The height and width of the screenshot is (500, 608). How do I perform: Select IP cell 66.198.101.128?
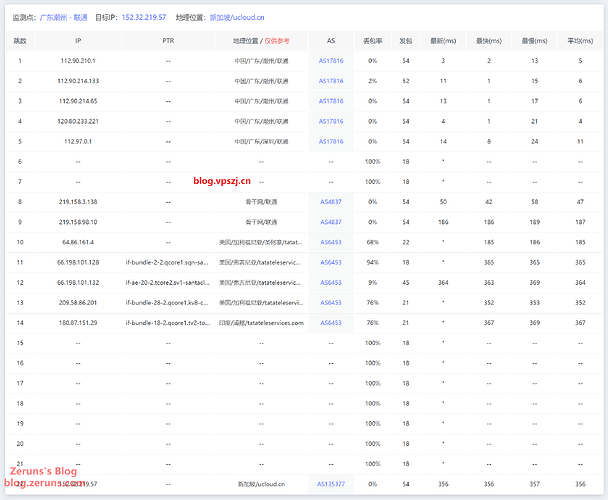[x=79, y=262]
